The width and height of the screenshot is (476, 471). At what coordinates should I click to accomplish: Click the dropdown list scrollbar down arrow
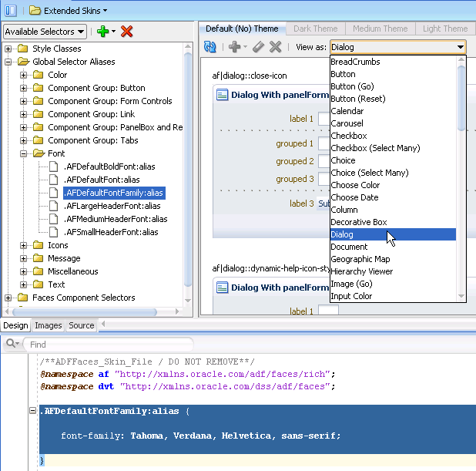(x=461, y=295)
